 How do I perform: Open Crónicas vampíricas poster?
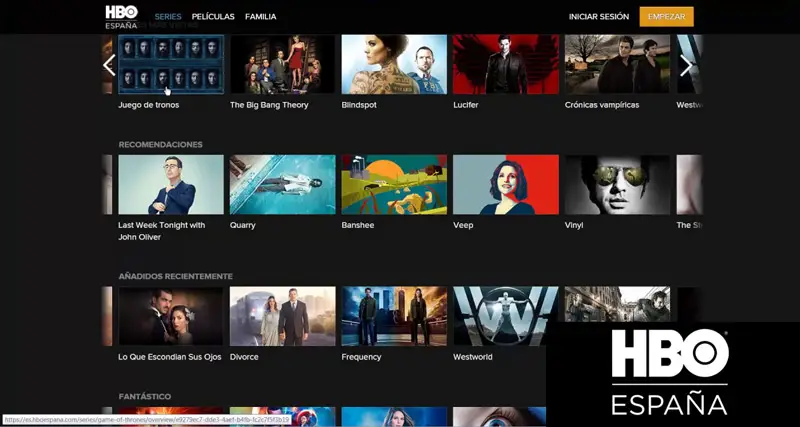(x=617, y=64)
